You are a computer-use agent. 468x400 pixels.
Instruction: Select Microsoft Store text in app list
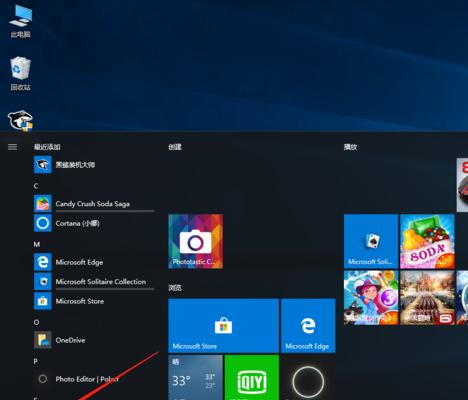[x=80, y=301]
